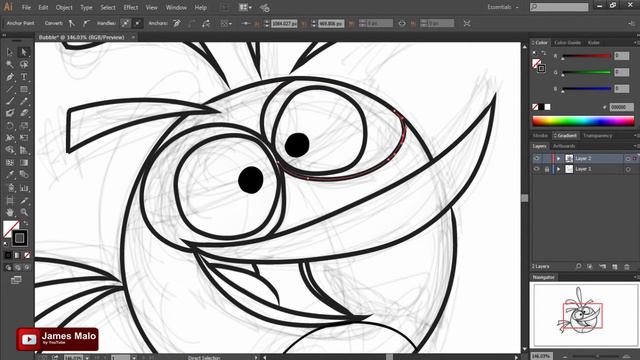Image resolution: width=640 pixels, height=360 pixels.
Task: Select the Blend tool
Action: 24,175
